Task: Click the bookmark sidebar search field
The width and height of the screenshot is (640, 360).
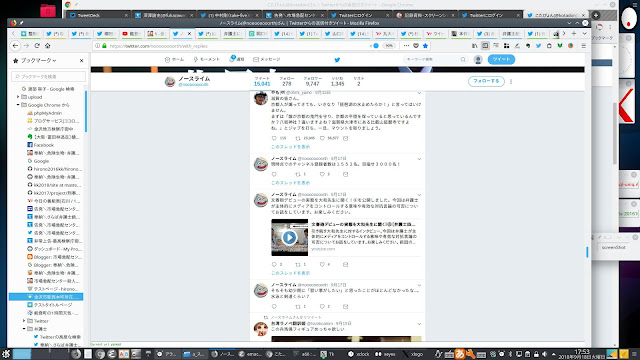Action: point(49,76)
